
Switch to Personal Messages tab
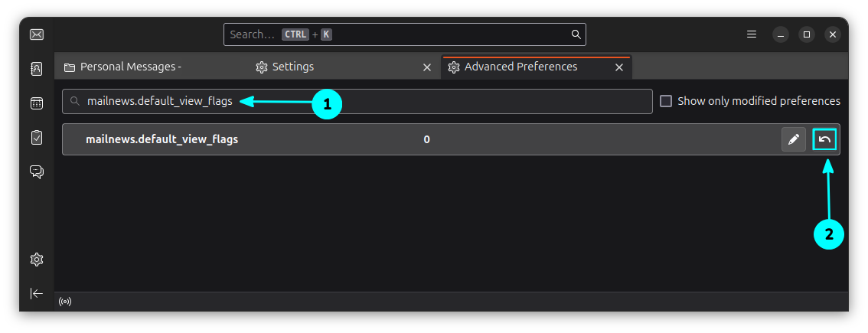[x=130, y=67]
